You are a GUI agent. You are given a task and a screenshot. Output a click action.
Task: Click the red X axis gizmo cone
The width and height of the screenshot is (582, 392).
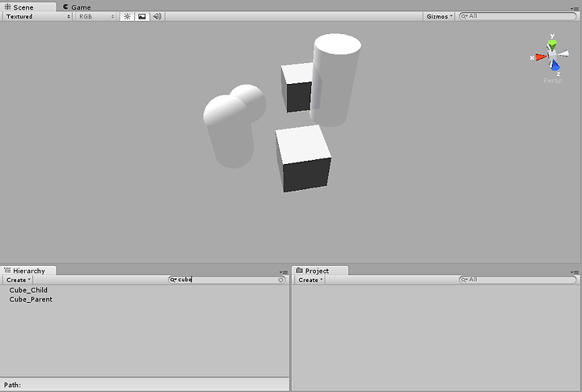click(541, 57)
